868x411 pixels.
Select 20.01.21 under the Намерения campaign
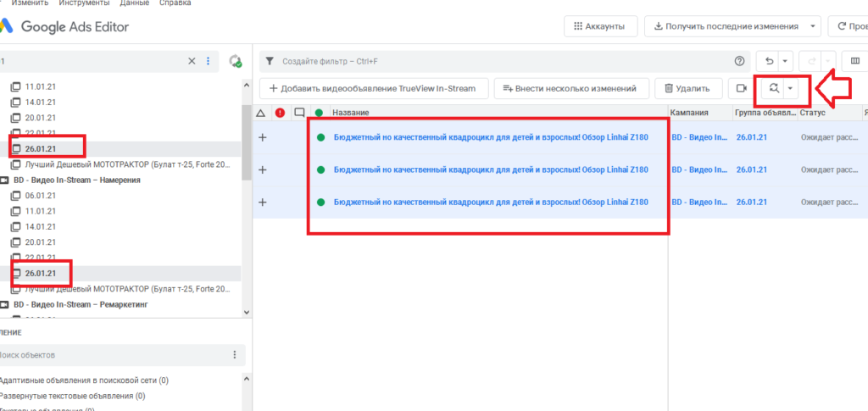tap(41, 242)
